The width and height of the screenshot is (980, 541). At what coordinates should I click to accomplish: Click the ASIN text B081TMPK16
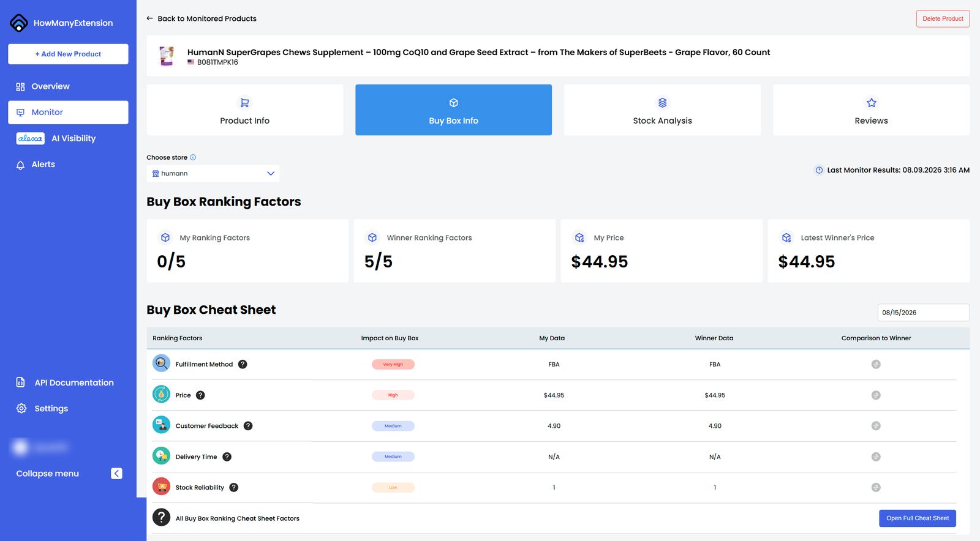point(217,62)
